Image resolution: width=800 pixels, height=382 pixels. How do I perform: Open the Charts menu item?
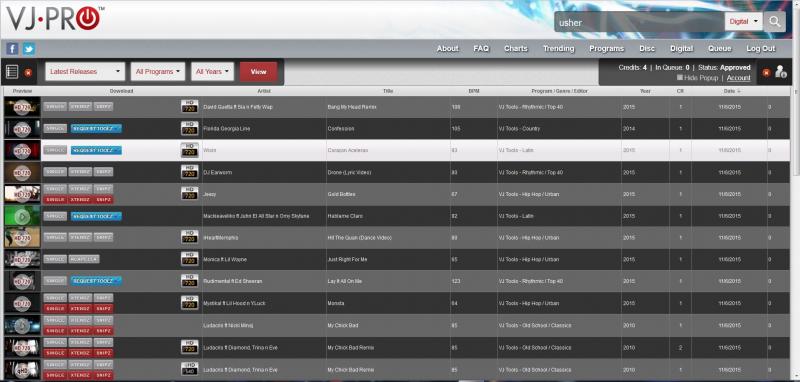tap(516, 48)
